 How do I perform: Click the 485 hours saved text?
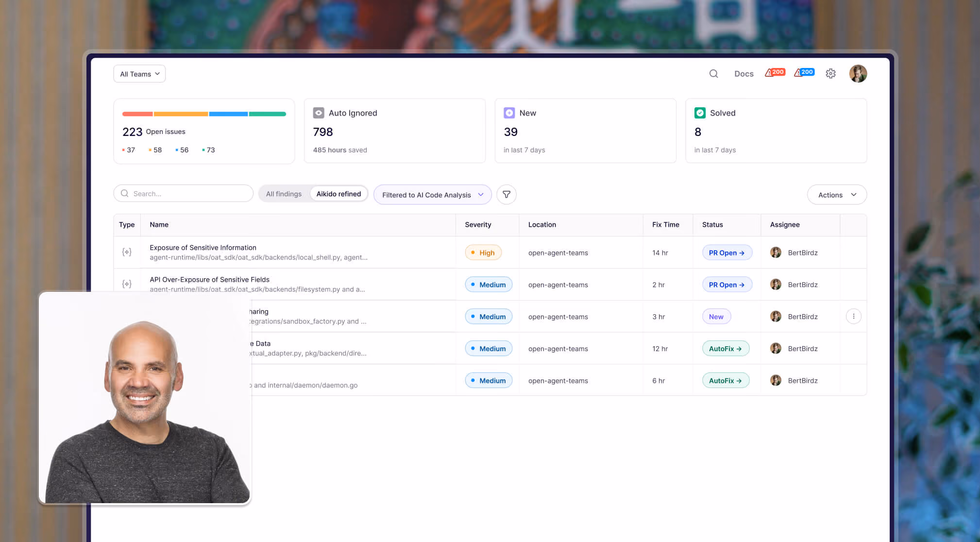[340, 150]
